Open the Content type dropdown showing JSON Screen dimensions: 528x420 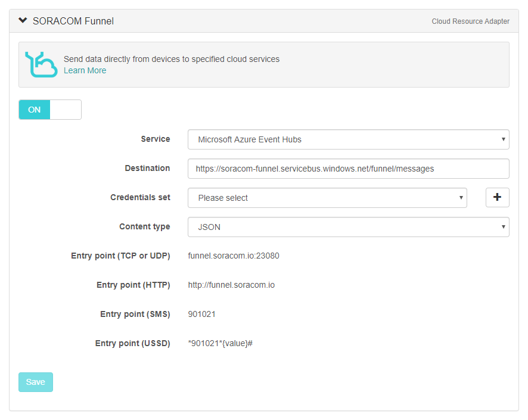[349, 226]
